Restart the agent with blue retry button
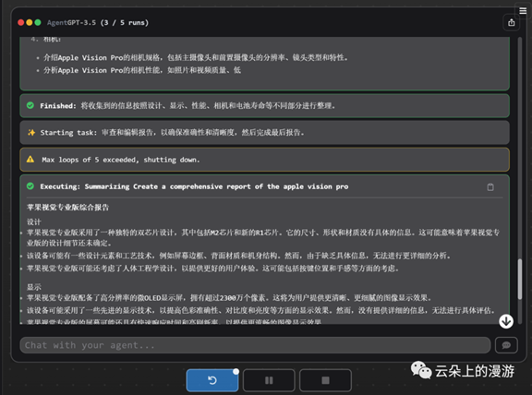The image size is (532, 395). tap(212, 380)
